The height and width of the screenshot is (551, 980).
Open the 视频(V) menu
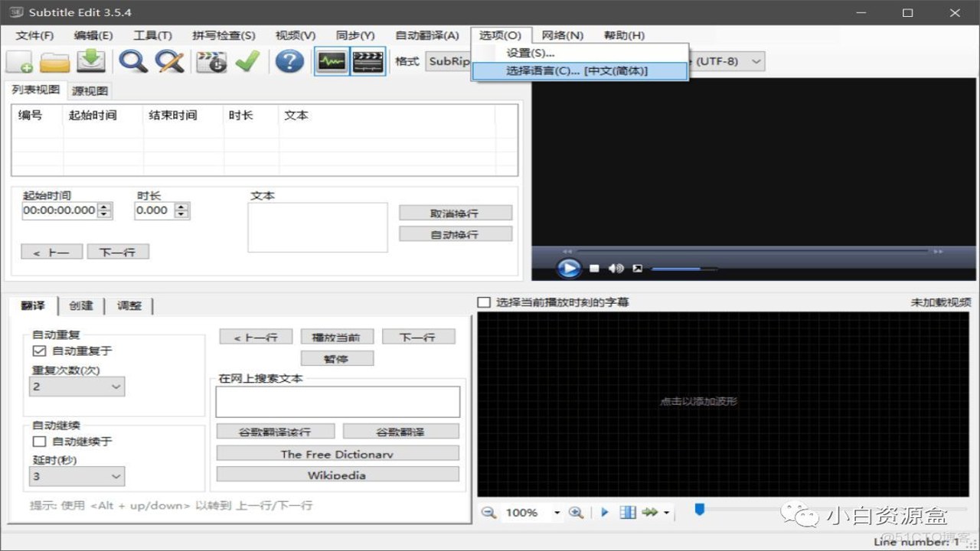click(296, 35)
